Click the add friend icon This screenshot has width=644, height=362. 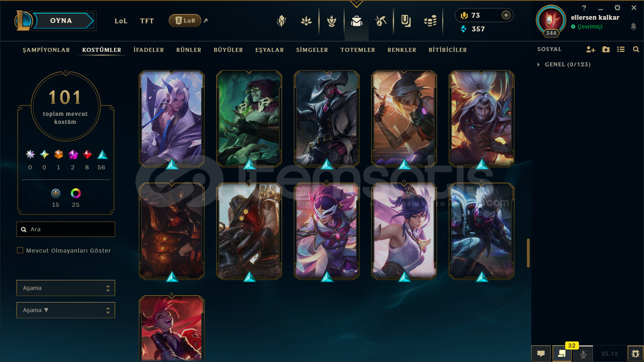pos(590,49)
